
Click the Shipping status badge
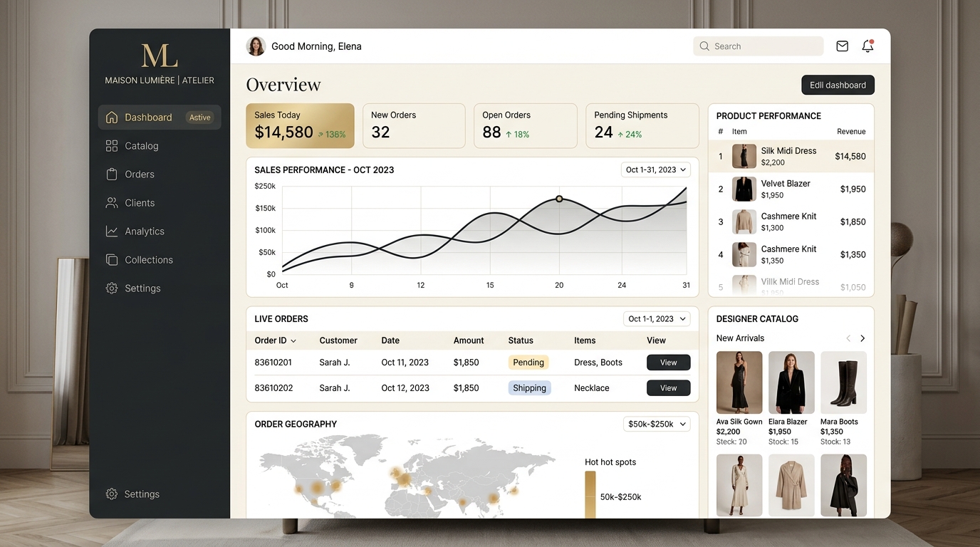[530, 388]
